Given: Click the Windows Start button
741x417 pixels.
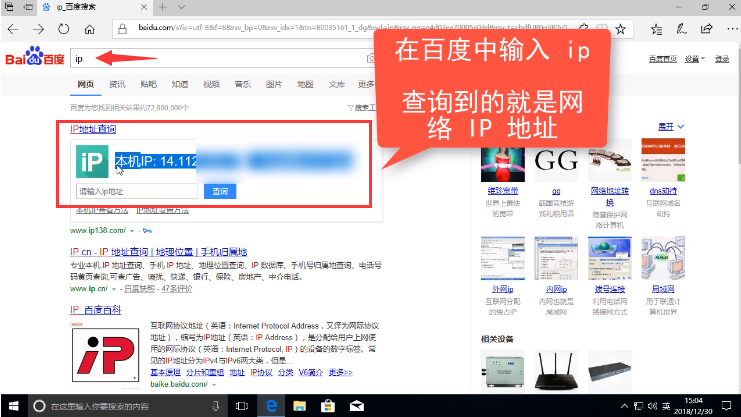Looking at the screenshot, I should [12, 406].
